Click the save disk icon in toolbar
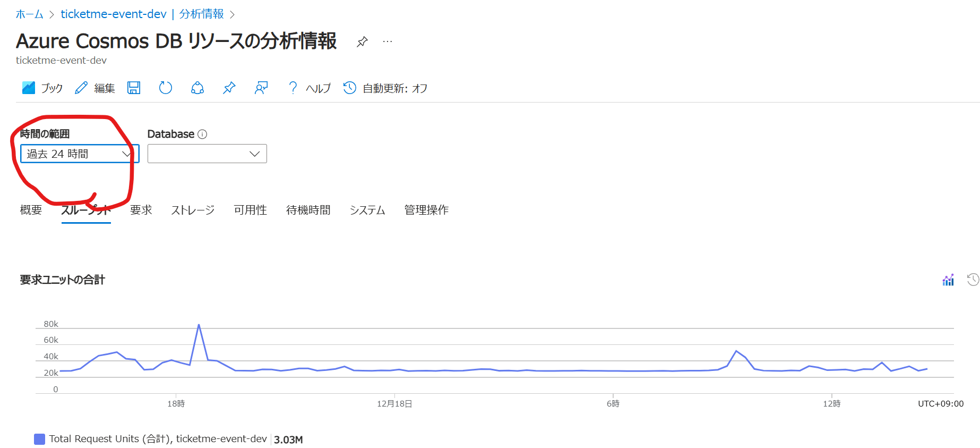The image size is (980, 448). 134,88
